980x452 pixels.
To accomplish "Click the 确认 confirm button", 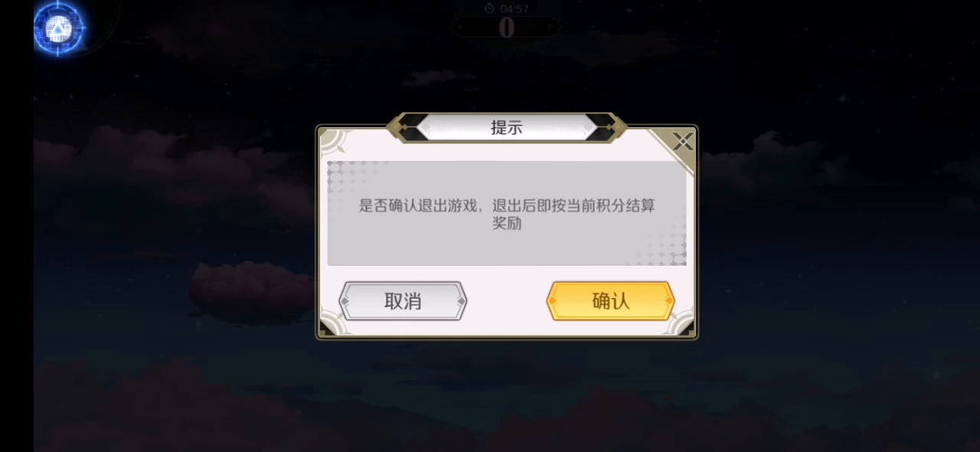I will [x=610, y=301].
